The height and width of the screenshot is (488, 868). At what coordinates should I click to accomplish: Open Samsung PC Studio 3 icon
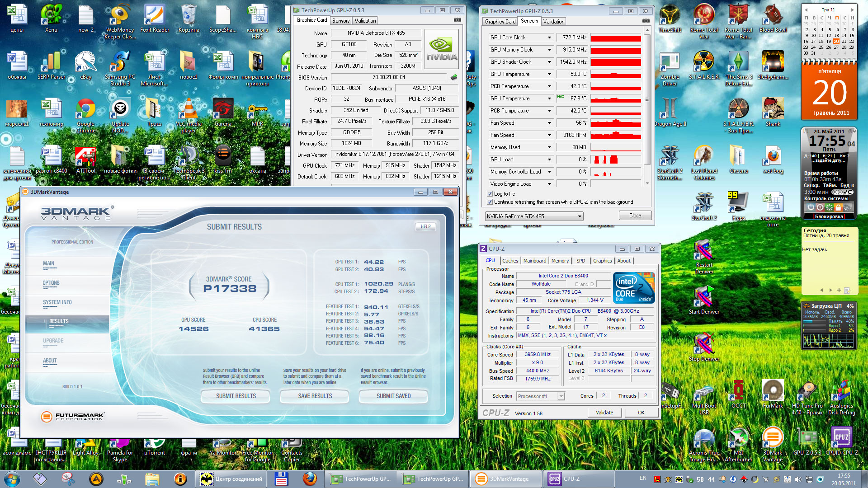point(120,68)
